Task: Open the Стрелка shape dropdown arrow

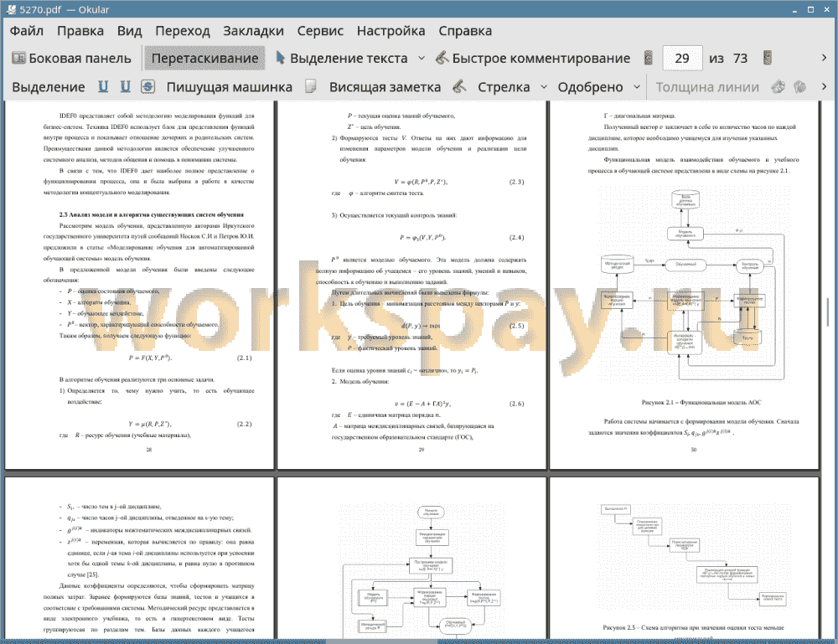Action: click(x=544, y=87)
